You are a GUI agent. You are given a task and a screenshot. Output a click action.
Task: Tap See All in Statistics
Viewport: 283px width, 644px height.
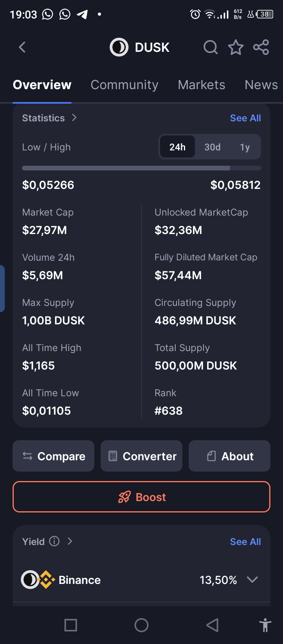245,118
